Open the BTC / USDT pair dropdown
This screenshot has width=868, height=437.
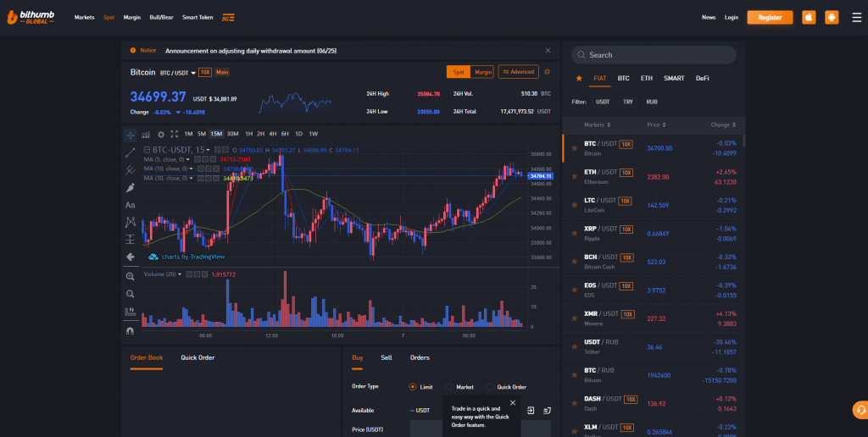pos(193,73)
